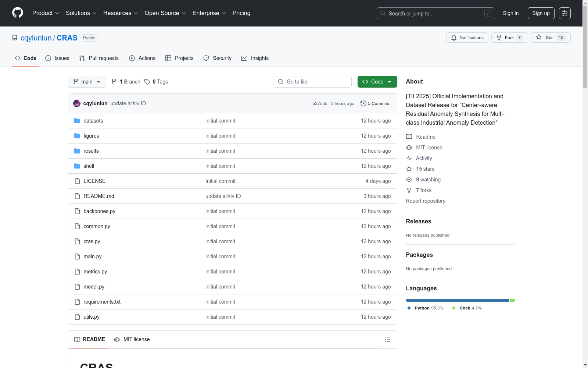Click the Sign up button
The width and height of the screenshot is (588, 368).
(x=541, y=13)
